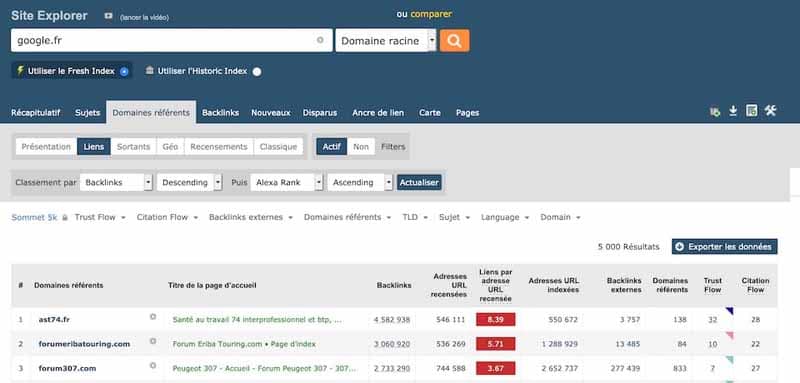Open the forumeribatouring.com domain link
The height and width of the screenshot is (383, 800).
coord(84,344)
